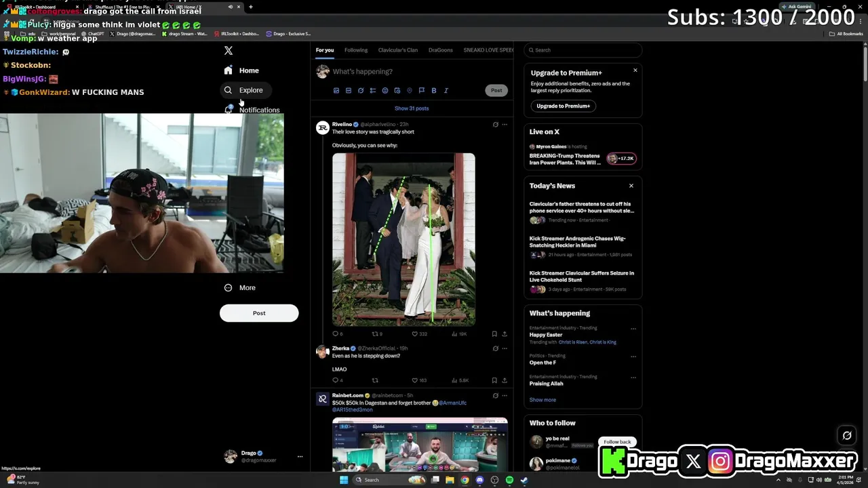Click Grok icon on Zherka's post
Viewport: 868px width, 488px height.
click(495, 348)
